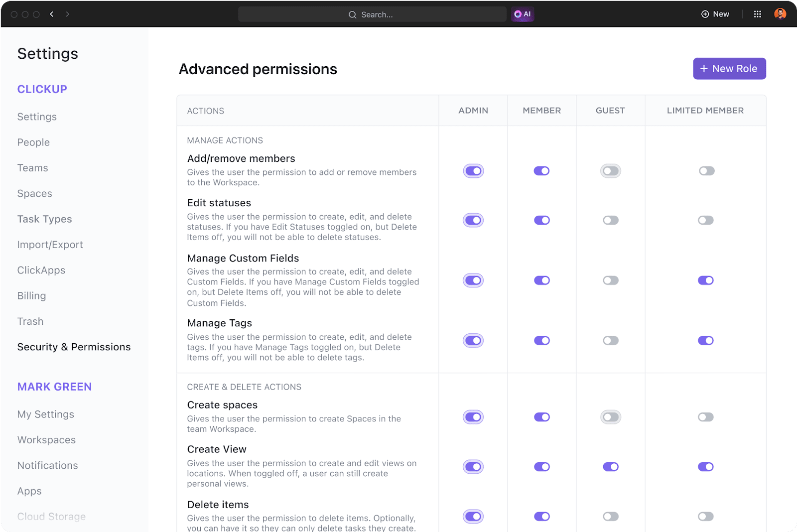Go to Security & Permissions settings

click(74, 347)
